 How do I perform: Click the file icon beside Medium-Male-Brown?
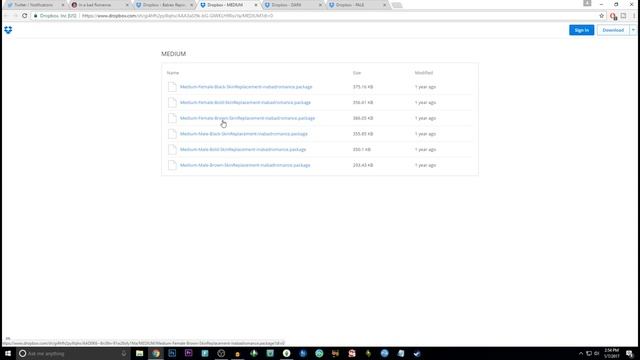[x=172, y=165]
